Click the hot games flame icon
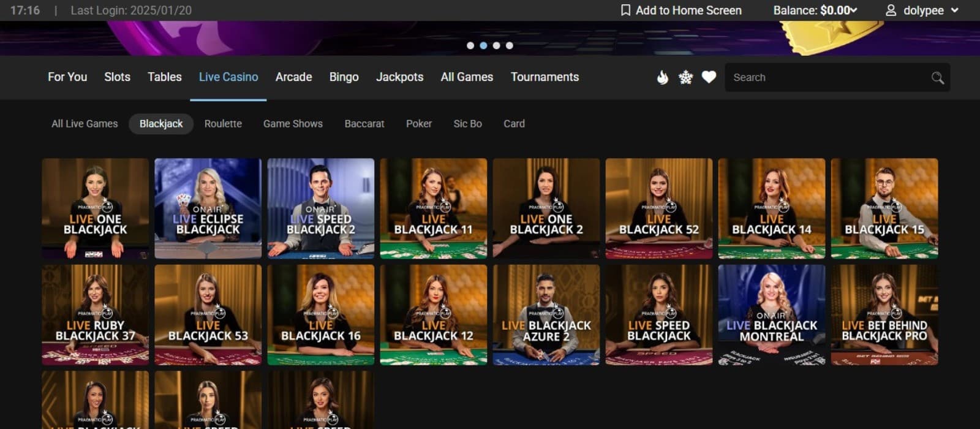The width and height of the screenshot is (980, 429). tap(662, 77)
